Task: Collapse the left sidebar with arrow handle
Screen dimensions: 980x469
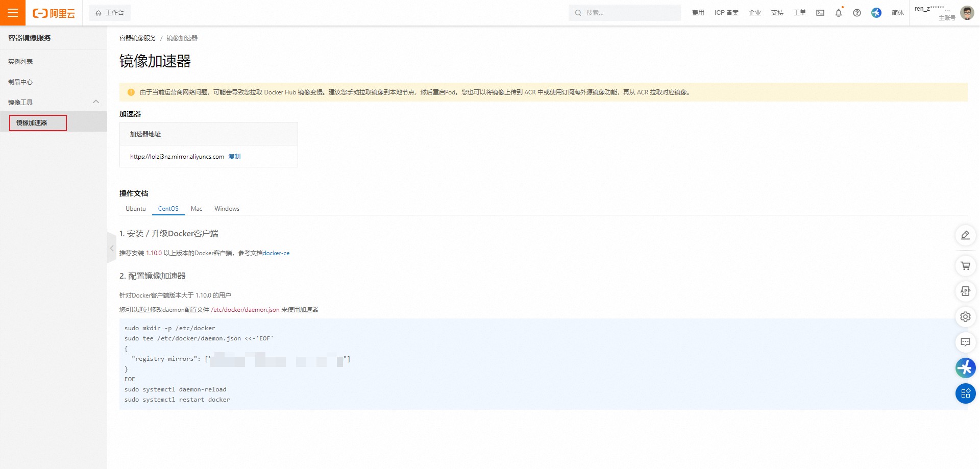Action: [x=112, y=248]
